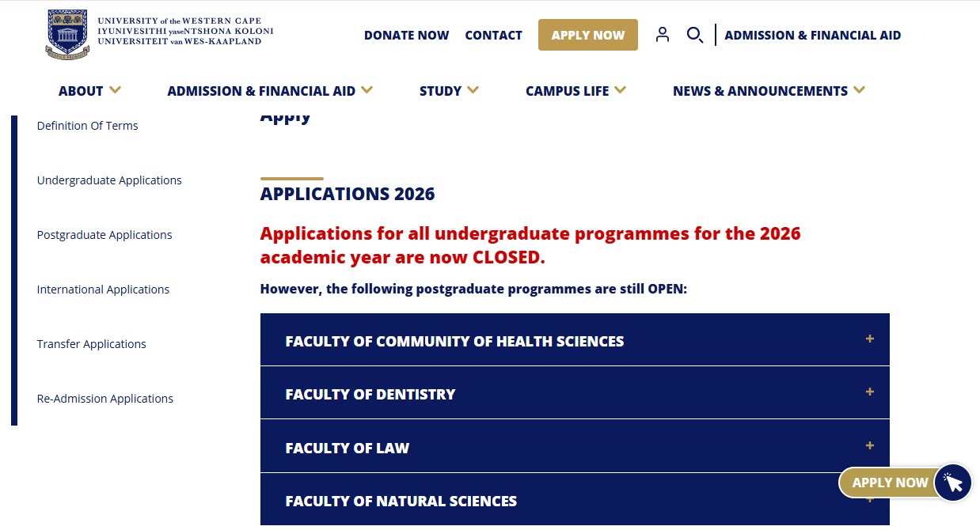The image size is (980, 530).
Task: Expand Faculty of Community of Health Sciences plus
Action: pos(870,339)
